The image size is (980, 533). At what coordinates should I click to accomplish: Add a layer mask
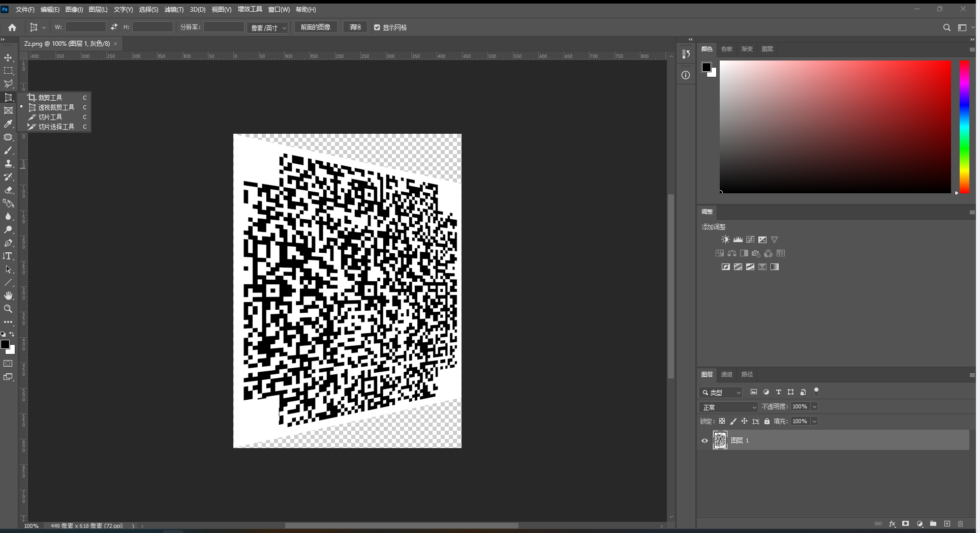click(x=906, y=524)
